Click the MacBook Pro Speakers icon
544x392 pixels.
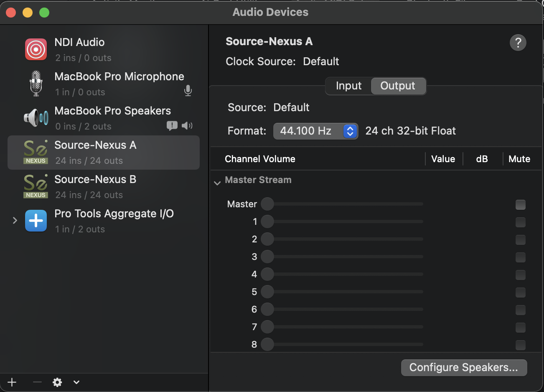[x=36, y=118]
